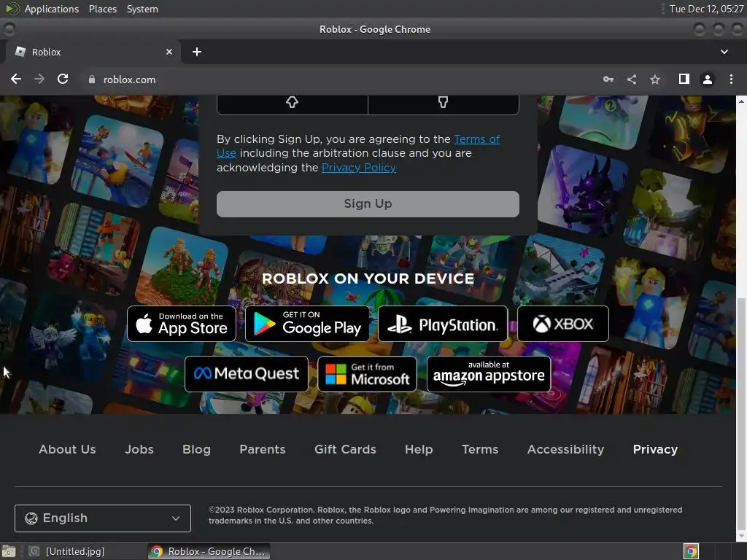Open the Privacy footer link
Image resolution: width=747 pixels, height=560 pixels.
pos(655,449)
